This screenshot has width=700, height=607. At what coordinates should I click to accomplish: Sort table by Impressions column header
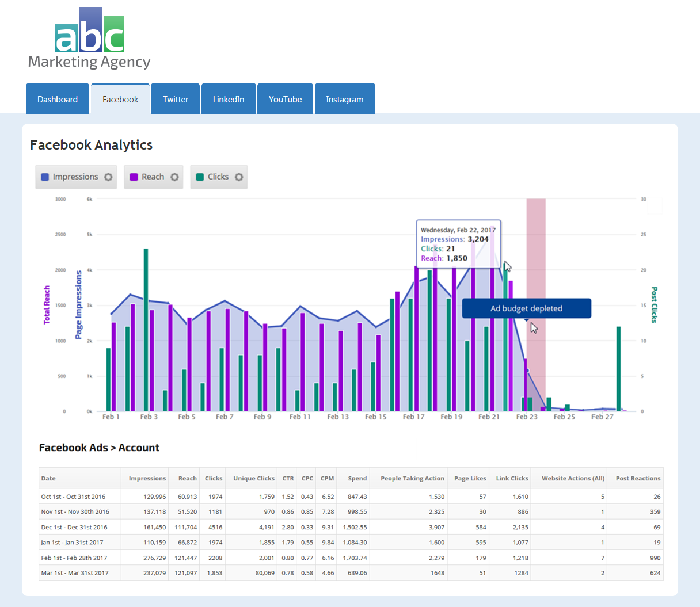(147, 478)
